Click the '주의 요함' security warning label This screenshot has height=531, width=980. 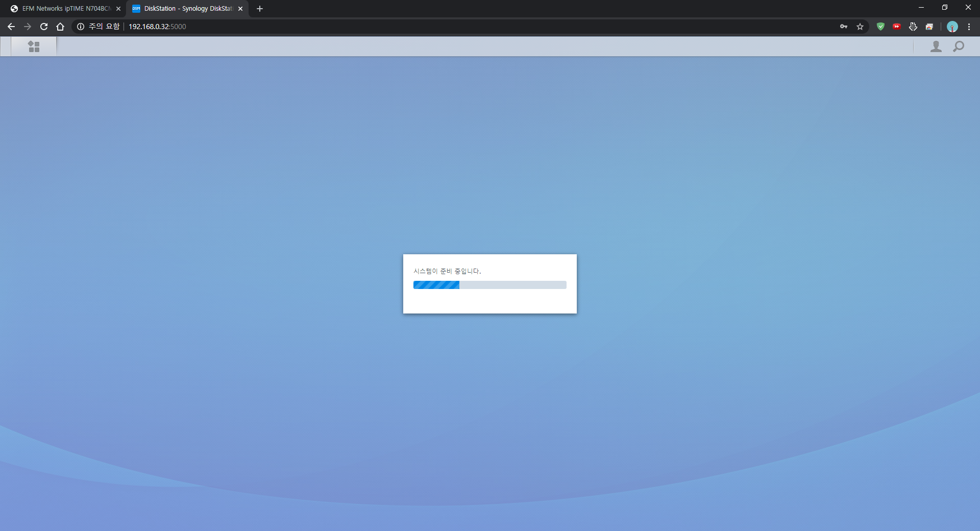click(104, 27)
